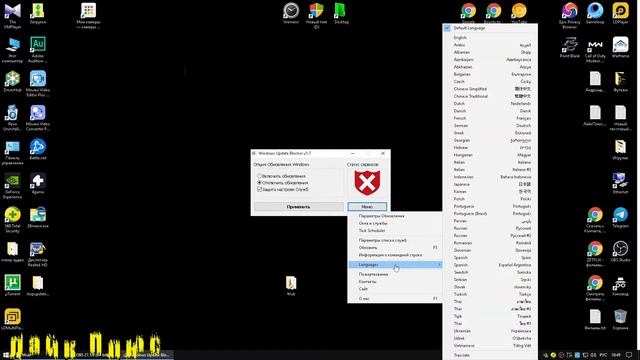Select French language option
Image resolution: width=640 pixels, height=360 pixels.
coord(490,118)
